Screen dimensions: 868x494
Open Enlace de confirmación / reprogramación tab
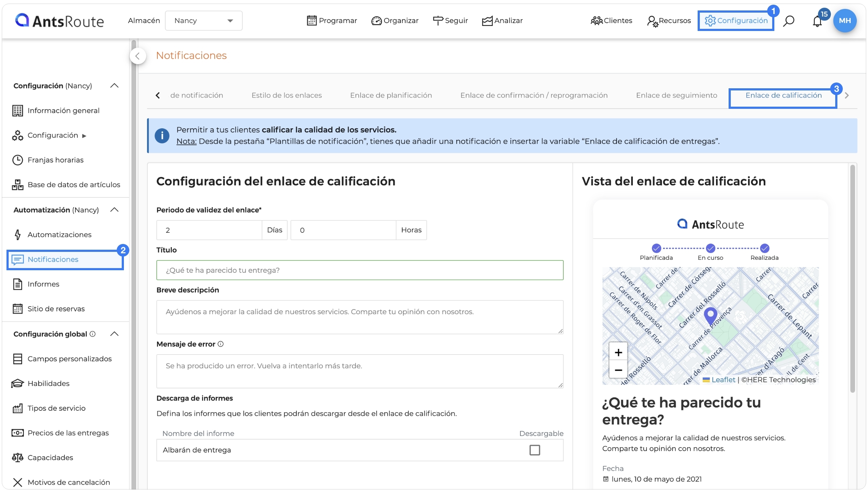click(534, 95)
